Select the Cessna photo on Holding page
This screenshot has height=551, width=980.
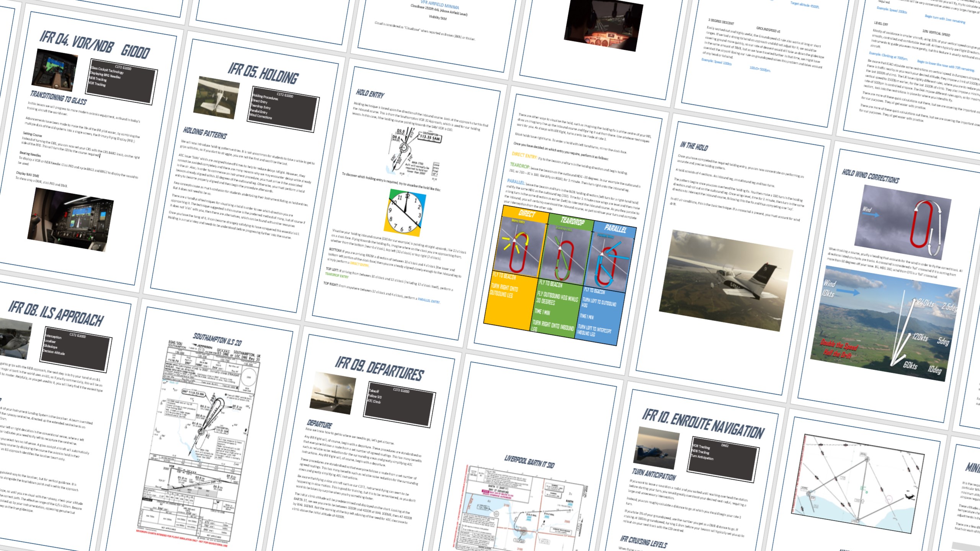tap(216, 98)
